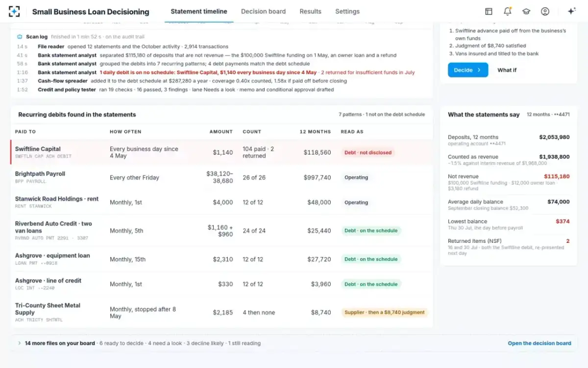Open the layout panel icon
The height and width of the screenshot is (368, 588).
489,11
